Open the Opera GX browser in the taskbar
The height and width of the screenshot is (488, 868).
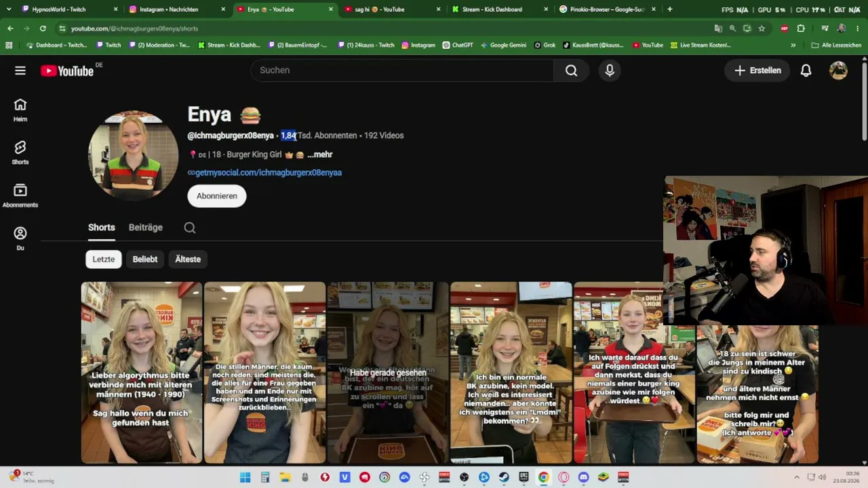click(x=564, y=477)
